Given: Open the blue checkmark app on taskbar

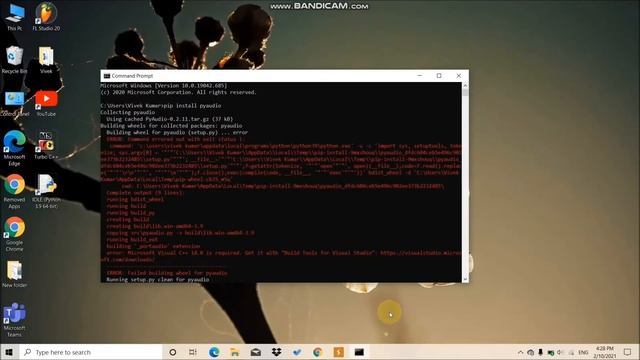Looking at the screenshot, I should 297,352.
